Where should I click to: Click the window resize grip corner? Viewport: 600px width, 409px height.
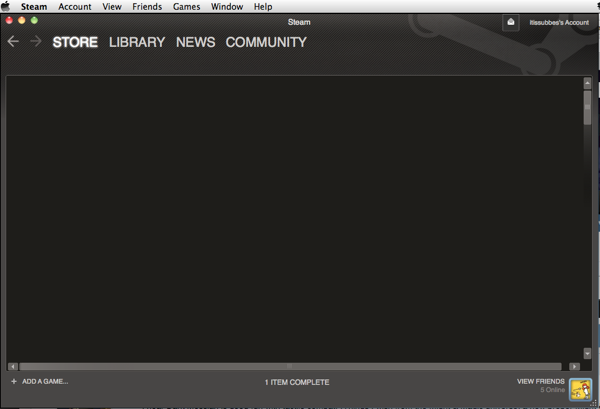594,402
